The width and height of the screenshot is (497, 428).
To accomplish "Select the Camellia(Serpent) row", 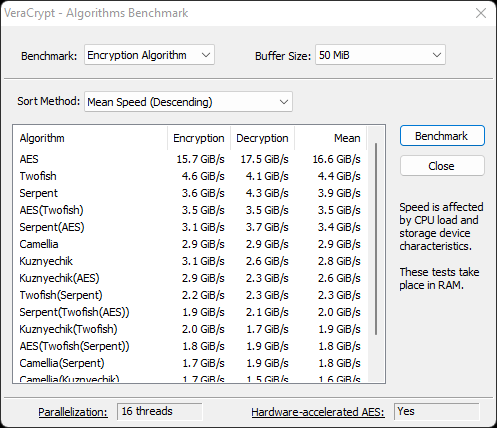I will coord(190,363).
